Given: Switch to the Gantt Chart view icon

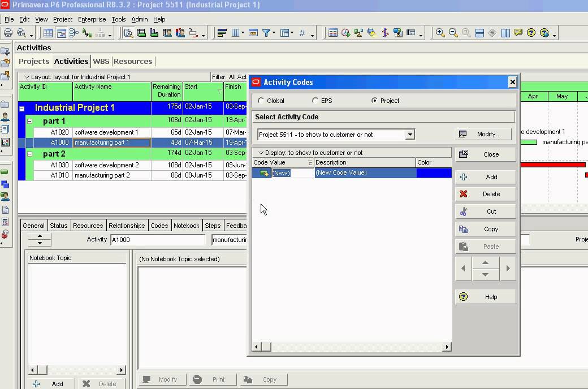Looking at the screenshot, I should pyautogui.click(x=61, y=33).
